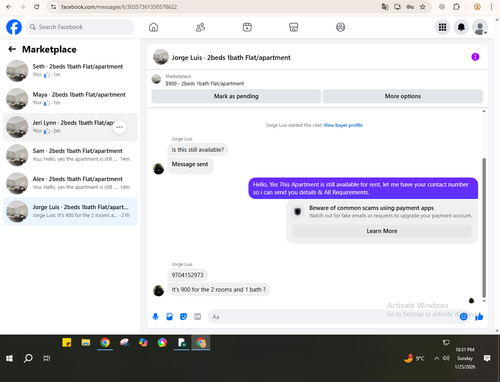Click Learn More on scam warning
The width and height of the screenshot is (500, 382).
[382, 231]
